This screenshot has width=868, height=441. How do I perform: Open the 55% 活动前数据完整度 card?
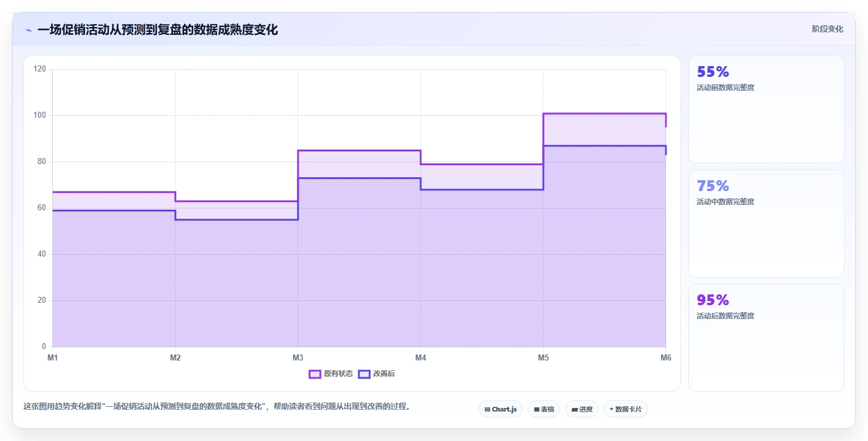766,109
